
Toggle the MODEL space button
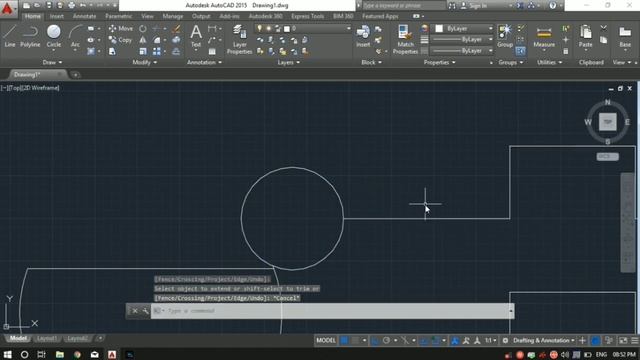(326, 340)
